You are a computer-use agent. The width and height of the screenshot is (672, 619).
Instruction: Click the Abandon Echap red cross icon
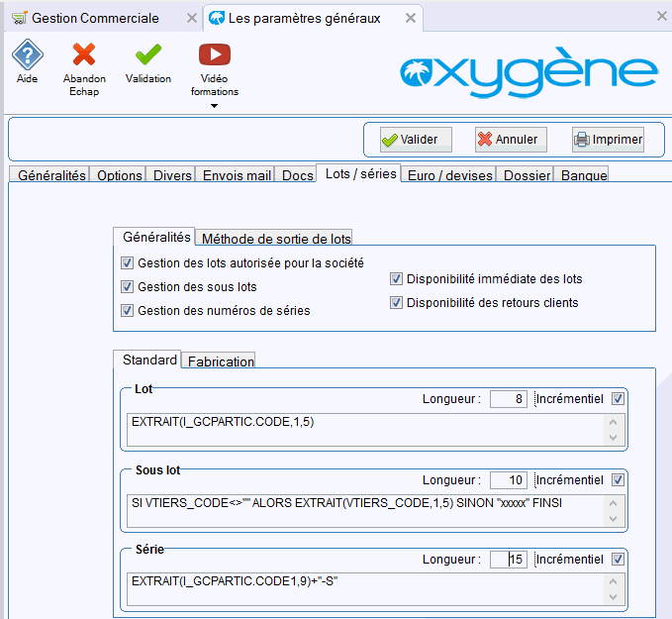(84, 56)
